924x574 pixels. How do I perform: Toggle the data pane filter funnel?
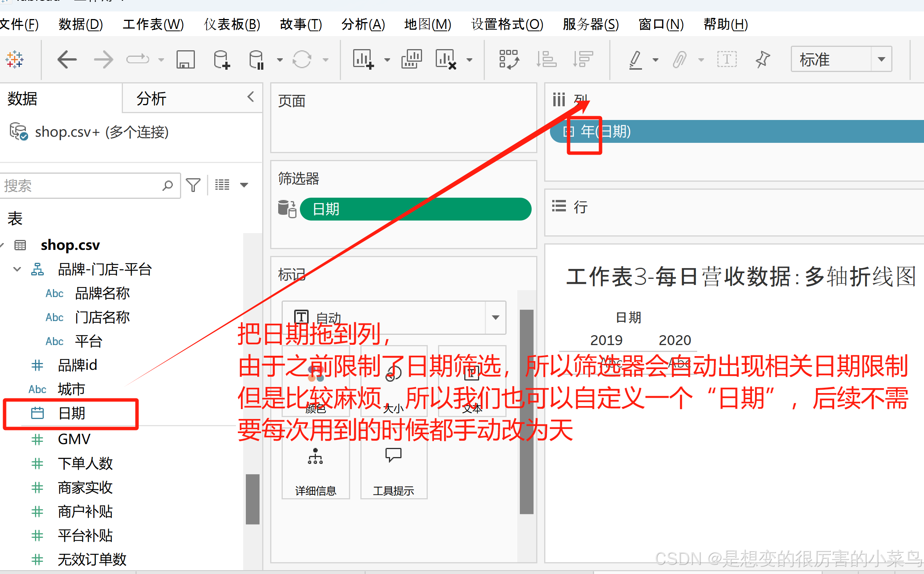(193, 185)
